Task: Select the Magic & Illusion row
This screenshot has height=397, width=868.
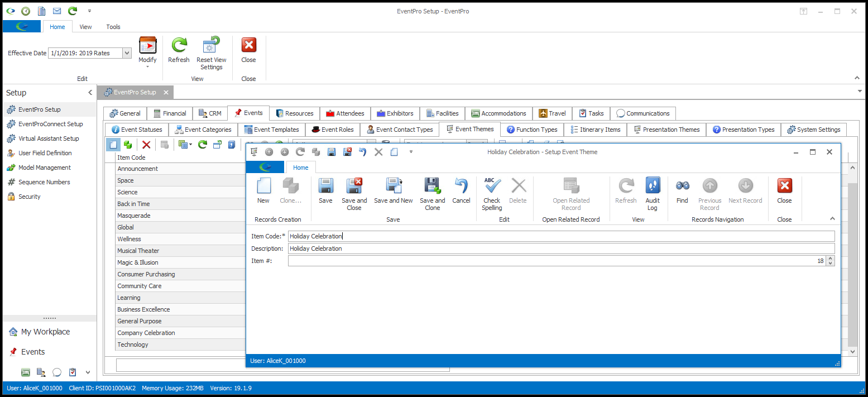Action: coord(180,262)
